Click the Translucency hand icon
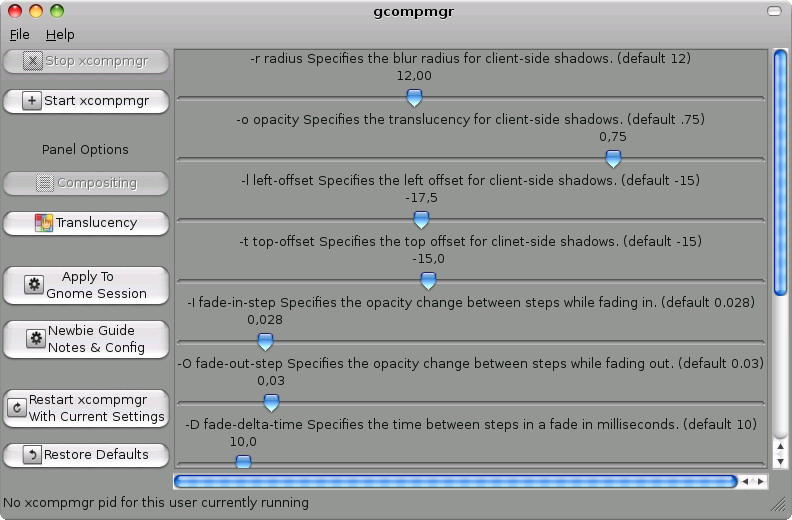The image size is (792, 520). pos(44,223)
